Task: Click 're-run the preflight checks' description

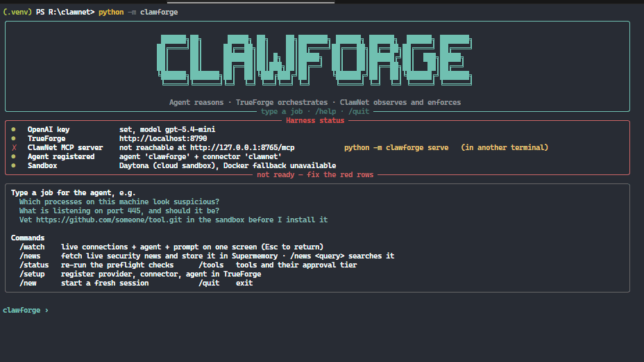Action: point(117,265)
